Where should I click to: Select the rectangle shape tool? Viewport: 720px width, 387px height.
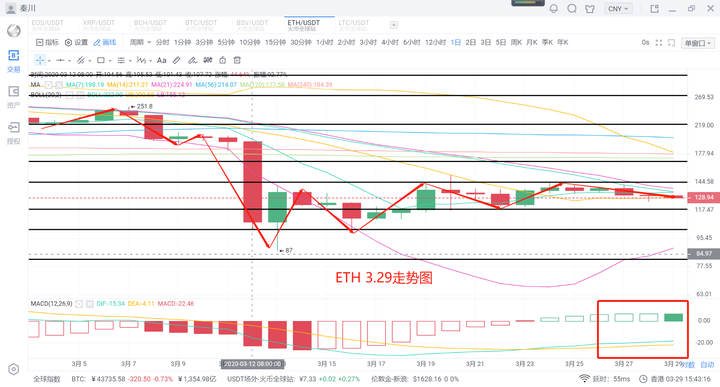pyautogui.click(x=101, y=60)
